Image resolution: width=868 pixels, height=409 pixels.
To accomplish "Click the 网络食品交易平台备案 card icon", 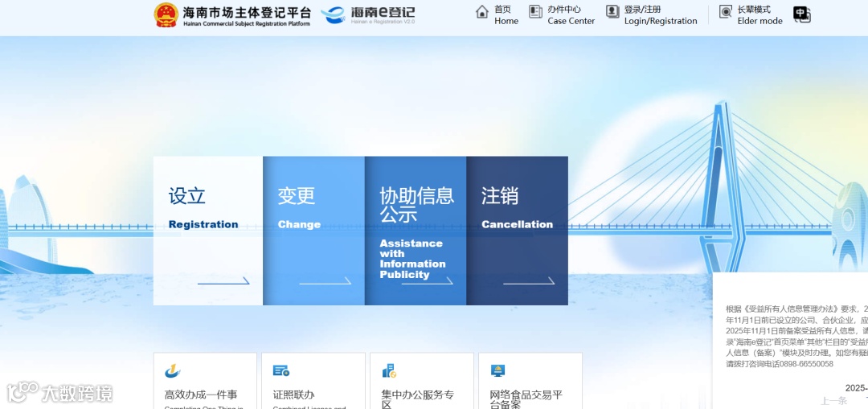I will pos(497,370).
